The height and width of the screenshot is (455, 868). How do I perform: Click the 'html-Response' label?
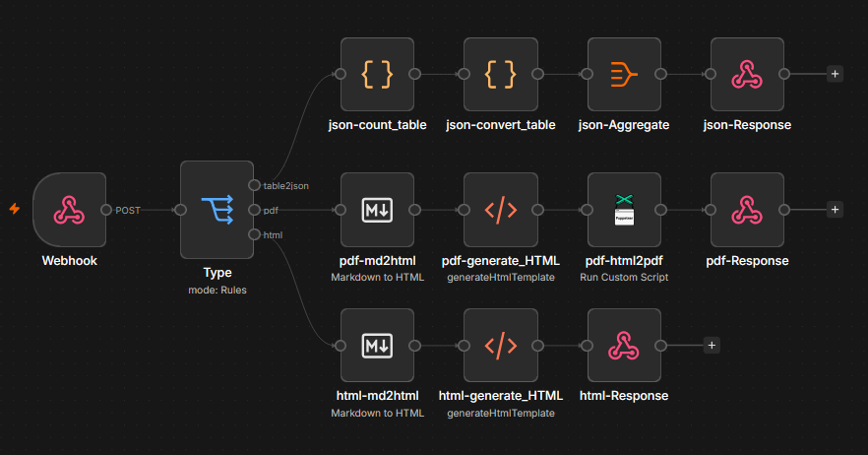tap(624, 396)
